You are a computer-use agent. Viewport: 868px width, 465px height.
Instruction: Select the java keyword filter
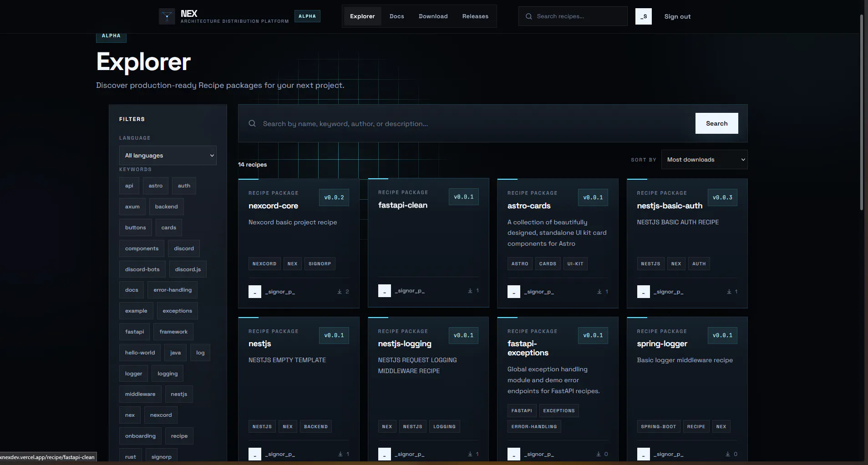coord(176,353)
